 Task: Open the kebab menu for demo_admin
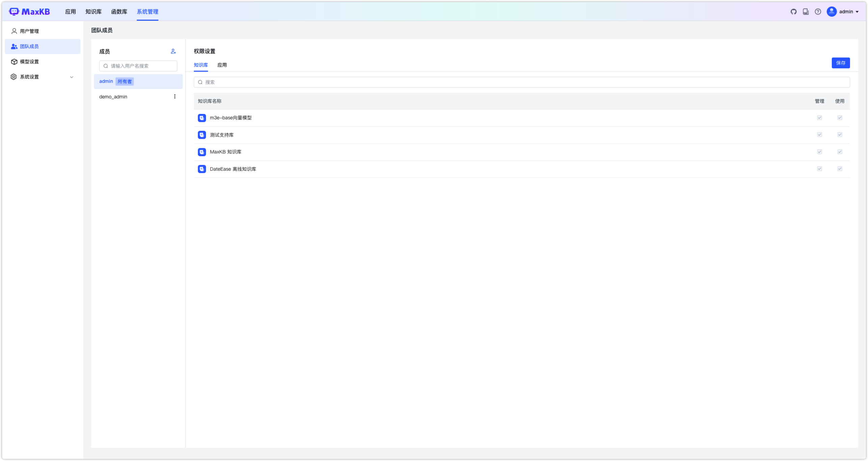point(175,96)
